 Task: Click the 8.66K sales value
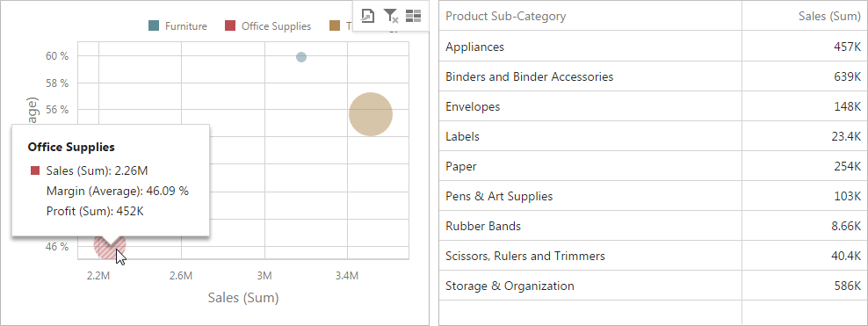tap(846, 226)
